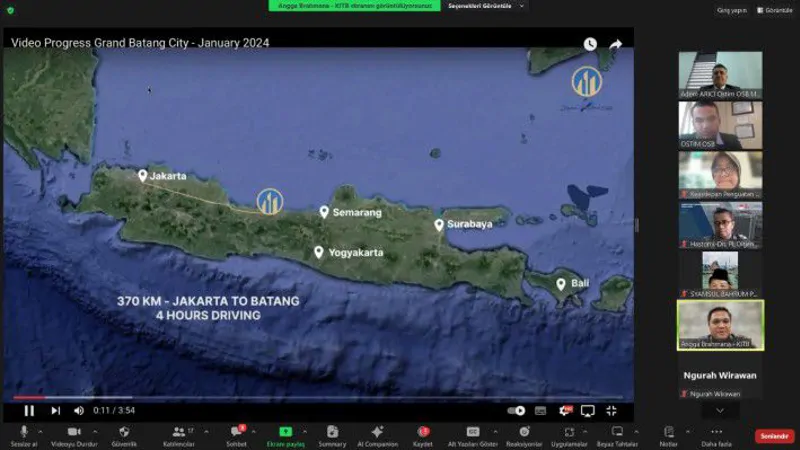Toggle the autoplay switch in player
Viewport: 800px width, 450px height.
tap(516, 410)
